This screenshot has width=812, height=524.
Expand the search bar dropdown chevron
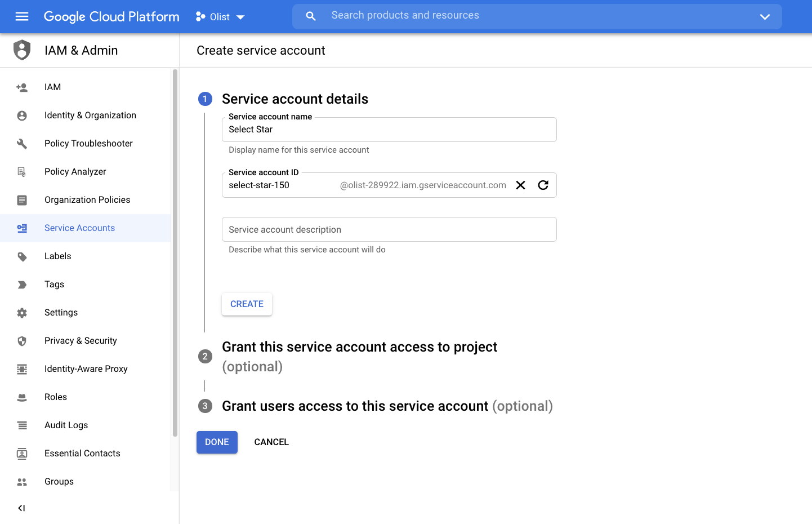[x=765, y=17]
